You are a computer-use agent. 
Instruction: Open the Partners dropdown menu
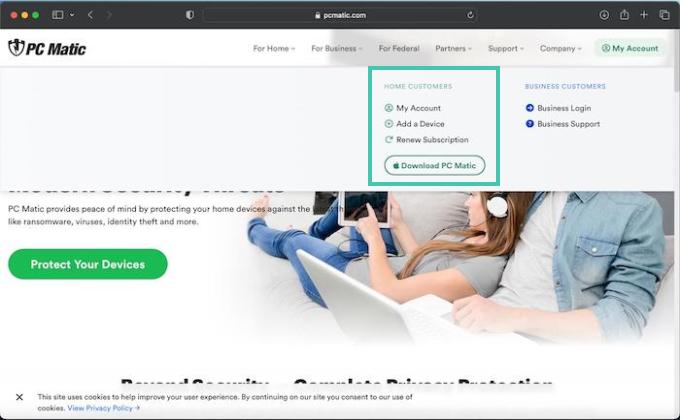(454, 48)
